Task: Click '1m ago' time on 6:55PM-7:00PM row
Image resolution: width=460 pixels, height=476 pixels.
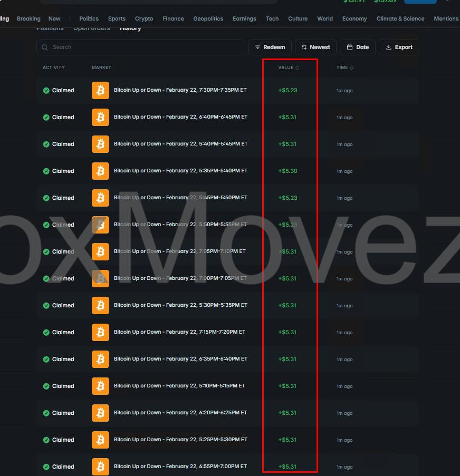Action: 344,467
